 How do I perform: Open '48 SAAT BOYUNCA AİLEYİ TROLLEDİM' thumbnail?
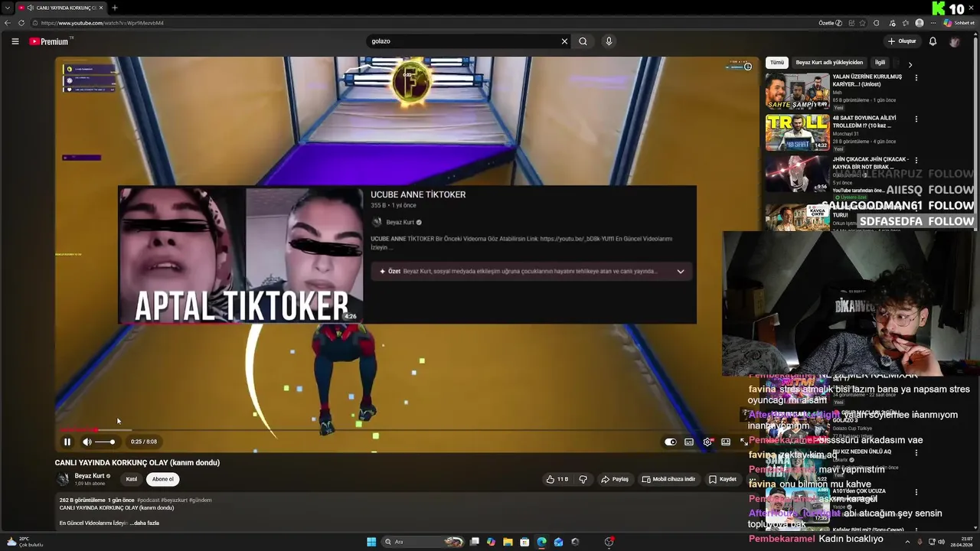point(798,132)
